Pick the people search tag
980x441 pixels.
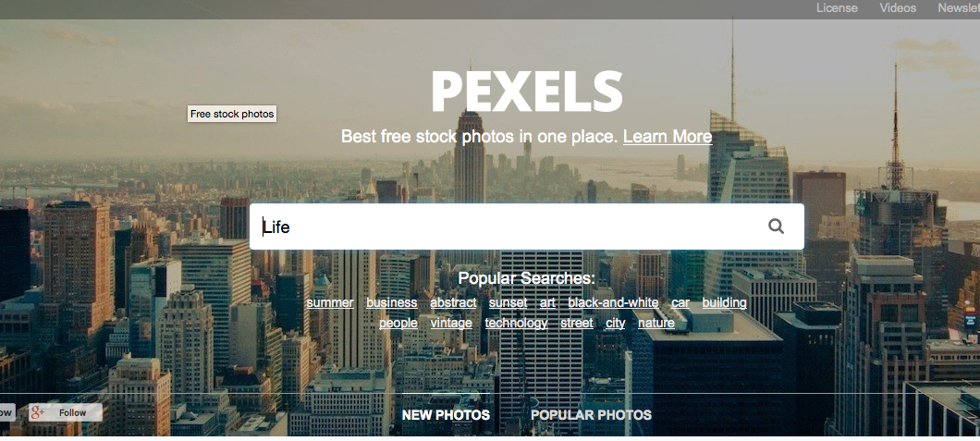pos(398,323)
